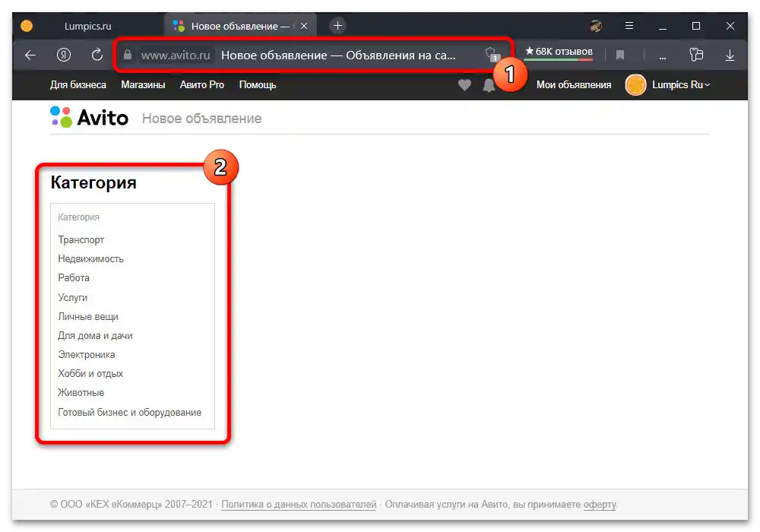Open the 68K отзывов site rating
760x532 pixels.
(559, 52)
